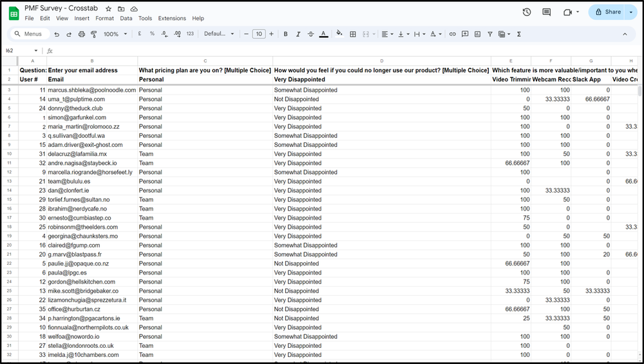The width and height of the screenshot is (644, 364).
Task: Open text wrapping dropdown
Action: click(419, 34)
